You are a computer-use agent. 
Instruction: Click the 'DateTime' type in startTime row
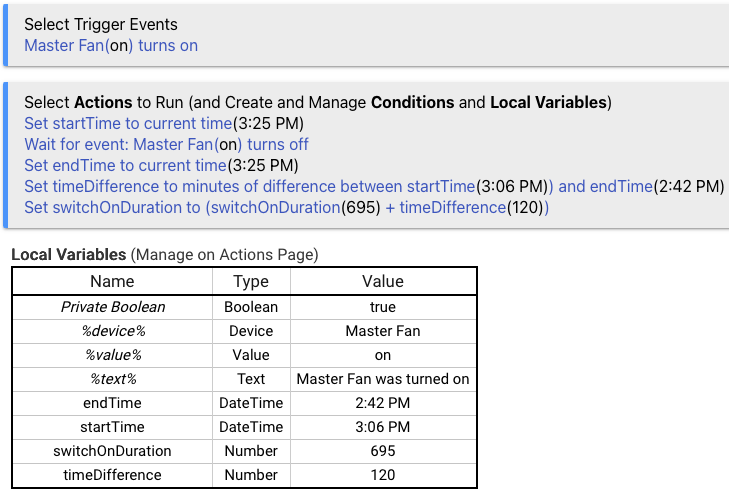tap(251, 427)
